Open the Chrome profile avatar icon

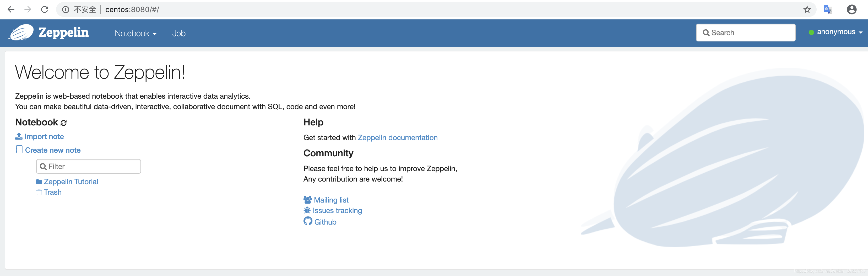851,9
